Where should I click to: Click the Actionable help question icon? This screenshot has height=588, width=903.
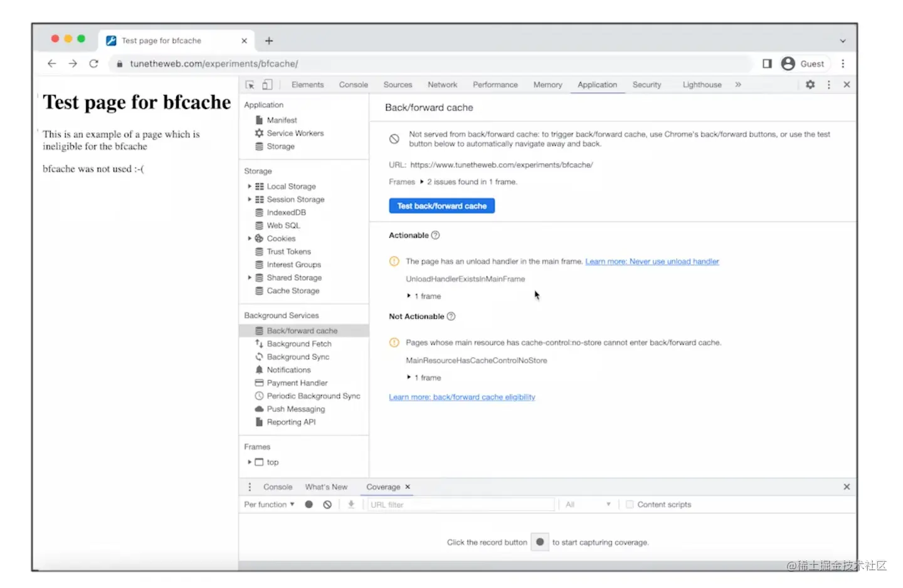pos(435,235)
